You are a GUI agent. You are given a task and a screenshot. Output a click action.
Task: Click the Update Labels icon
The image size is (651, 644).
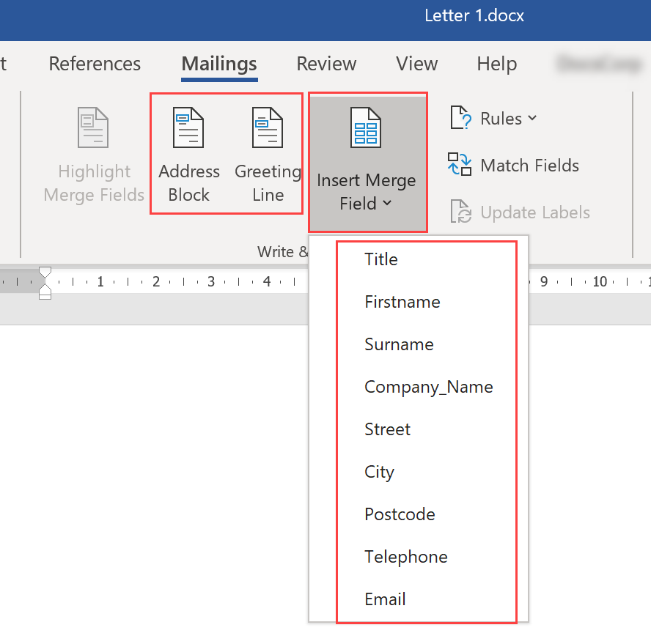[x=460, y=212]
